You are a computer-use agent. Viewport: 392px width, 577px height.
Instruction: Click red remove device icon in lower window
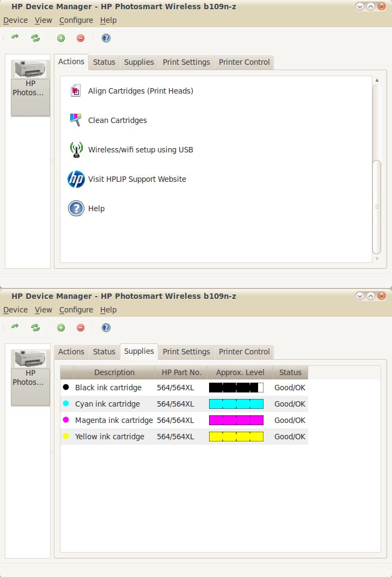coord(81,328)
